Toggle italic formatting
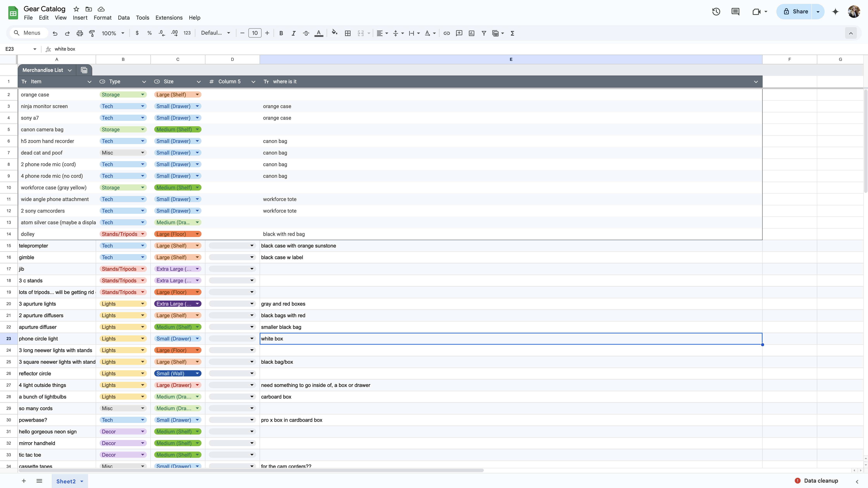868x488 pixels. pos(294,33)
